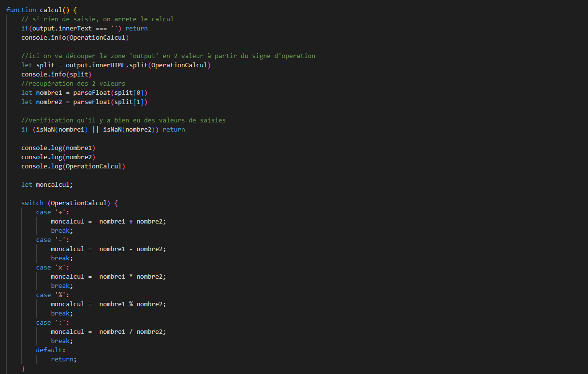Click the console.info(split) statement

pos(56,74)
